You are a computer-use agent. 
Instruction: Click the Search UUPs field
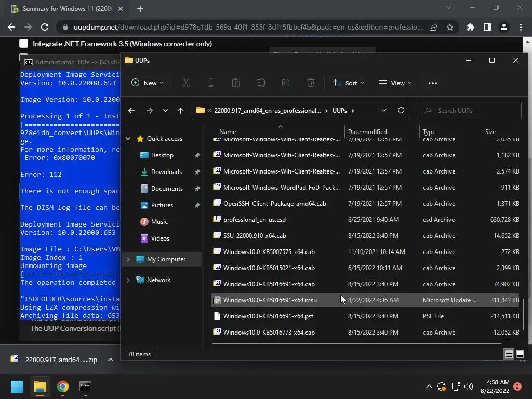[x=469, y=111]
